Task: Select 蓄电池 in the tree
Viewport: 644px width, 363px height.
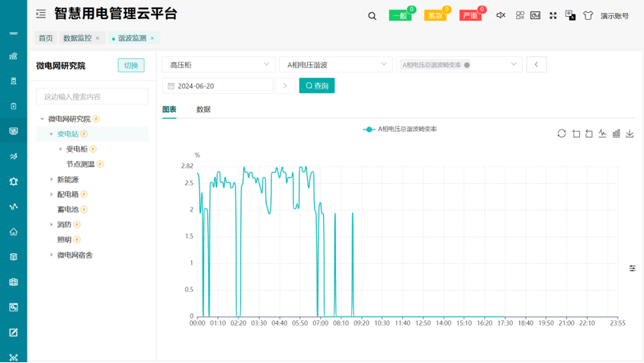Action: (68, 209)
